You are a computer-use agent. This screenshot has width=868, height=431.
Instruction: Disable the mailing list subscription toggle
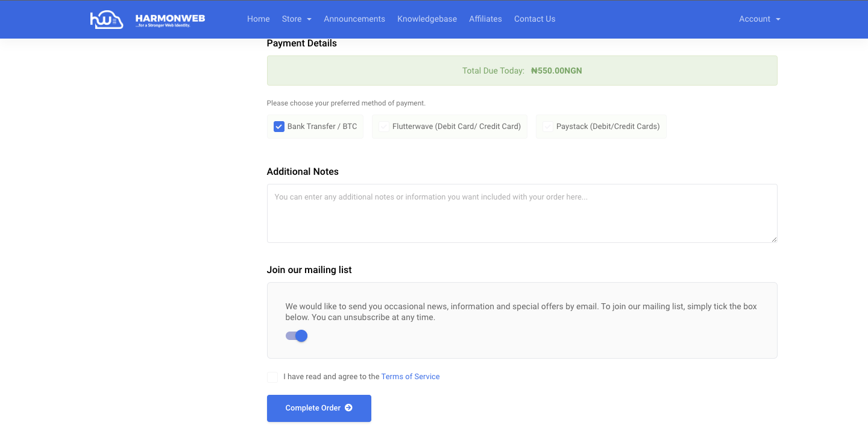point(296,336)
